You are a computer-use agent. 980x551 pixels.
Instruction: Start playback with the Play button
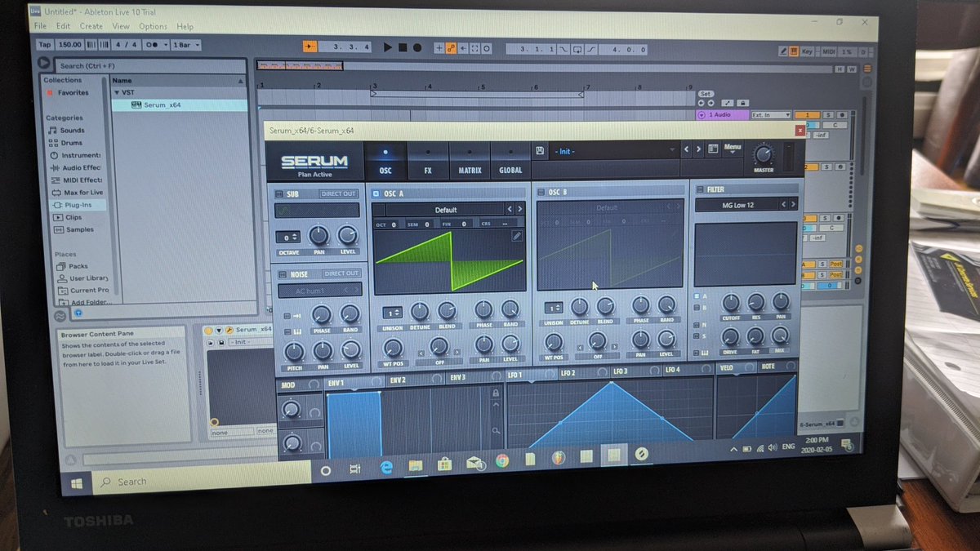388,48
